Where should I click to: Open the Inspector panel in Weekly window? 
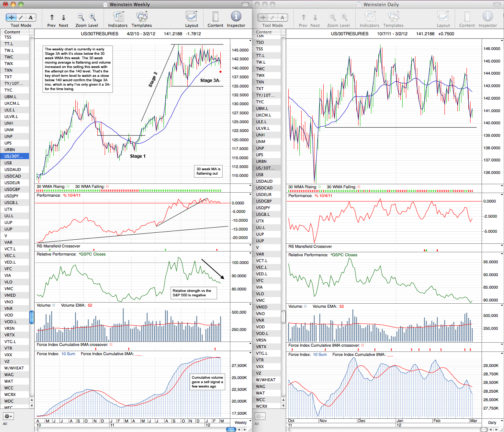(x=236, y=17)
